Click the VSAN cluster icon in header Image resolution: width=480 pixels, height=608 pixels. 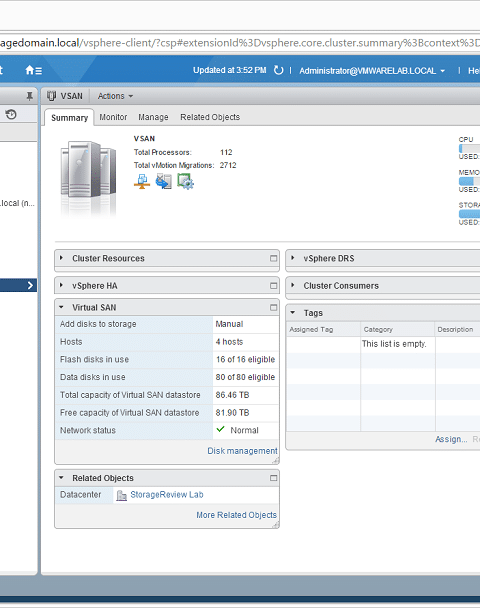(52, 96)
